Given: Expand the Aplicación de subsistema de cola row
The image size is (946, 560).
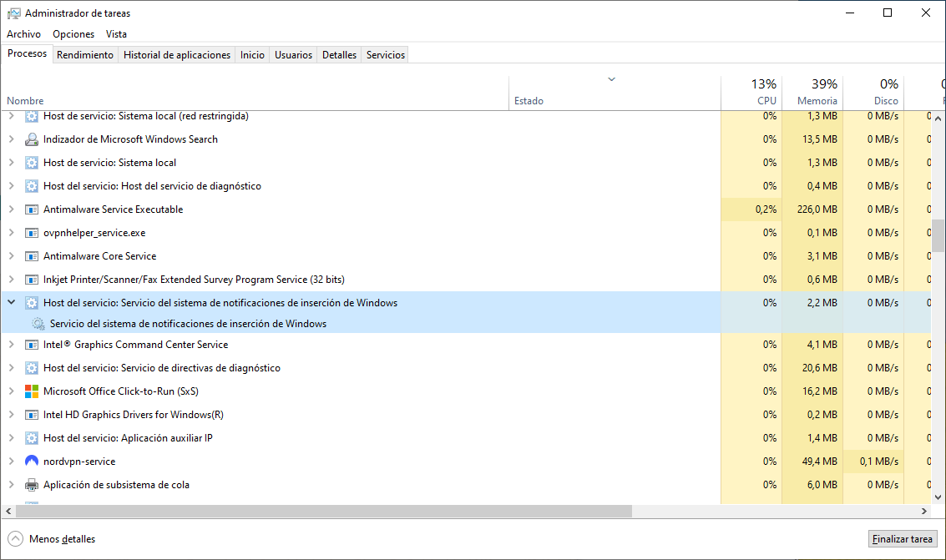Looking at the screenshot, I should 11,485.
